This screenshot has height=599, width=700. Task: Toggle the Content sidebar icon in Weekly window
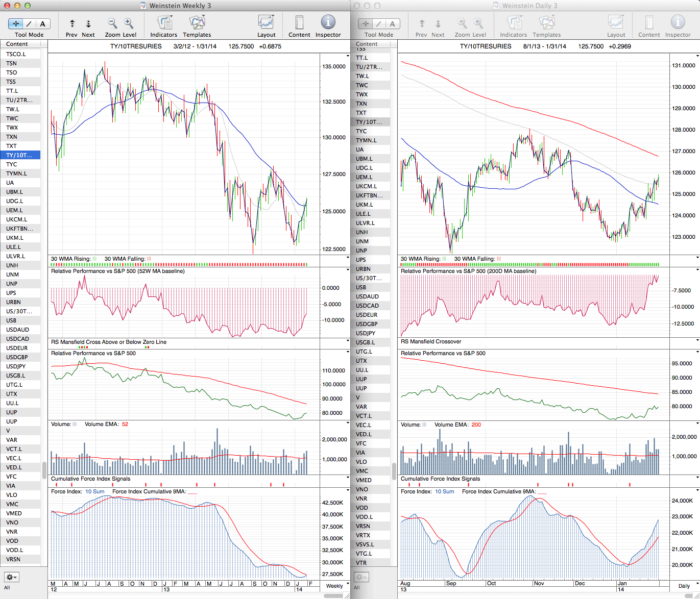pyautogui.click(x=299, y=23)
